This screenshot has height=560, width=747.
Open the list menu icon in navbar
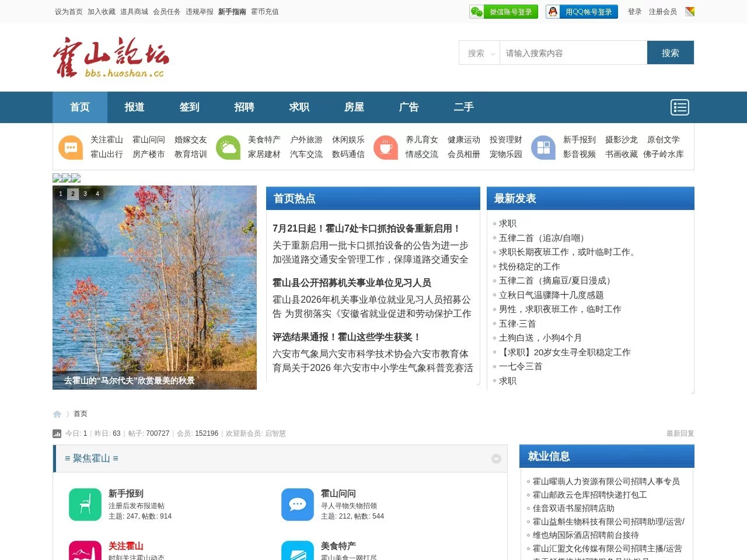pos(680,107)
